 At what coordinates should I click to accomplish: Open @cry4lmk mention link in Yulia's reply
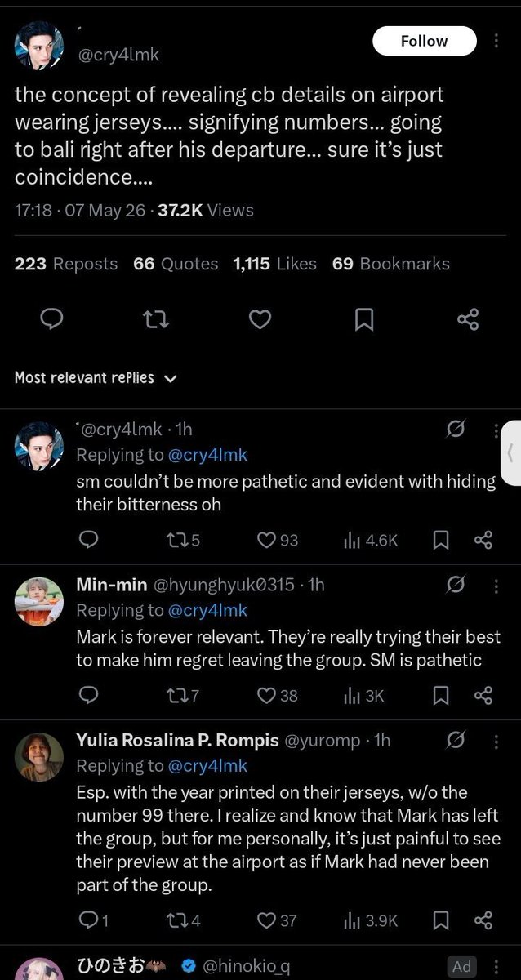(207, 766)
